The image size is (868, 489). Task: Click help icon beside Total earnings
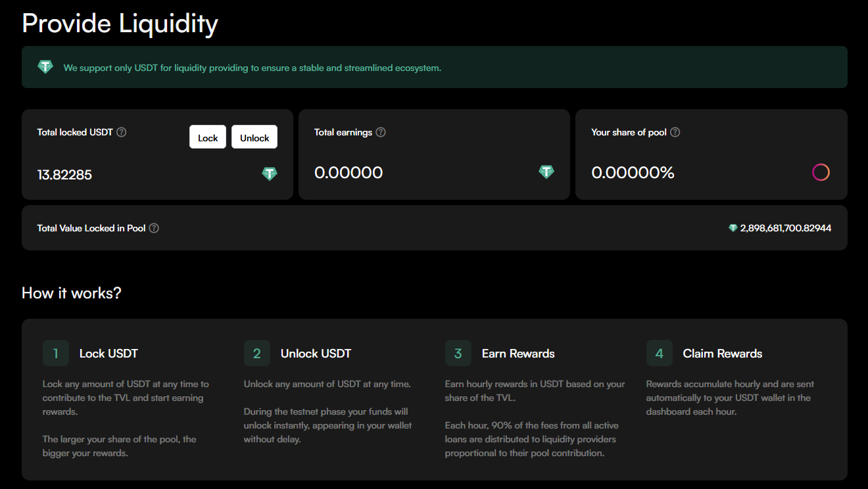point(381,132)
